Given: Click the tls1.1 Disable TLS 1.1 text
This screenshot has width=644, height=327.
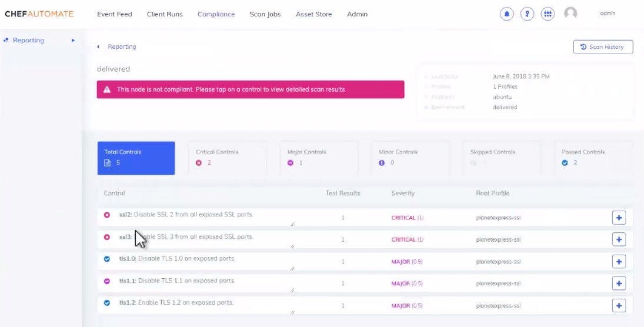Looking at the screenshot, I should (x=177, y=281).
